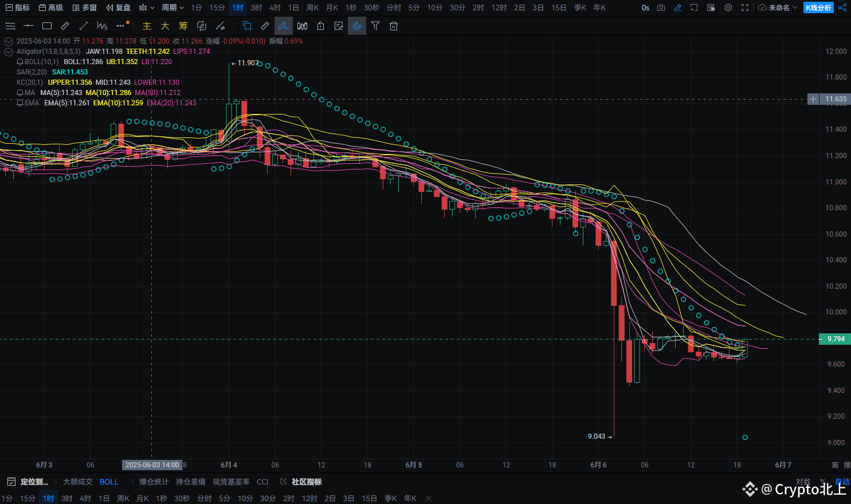Open more drawing tools (three dots)

coord(120,26)
